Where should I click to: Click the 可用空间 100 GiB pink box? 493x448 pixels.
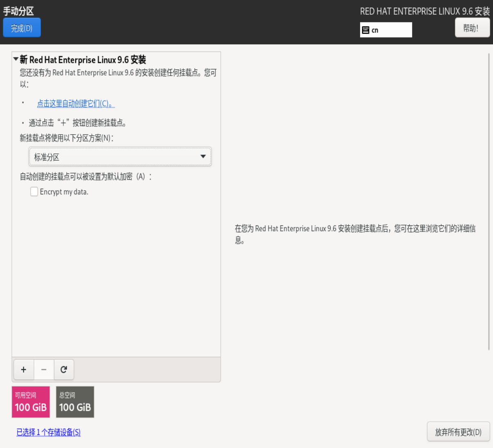coord(31,402)
